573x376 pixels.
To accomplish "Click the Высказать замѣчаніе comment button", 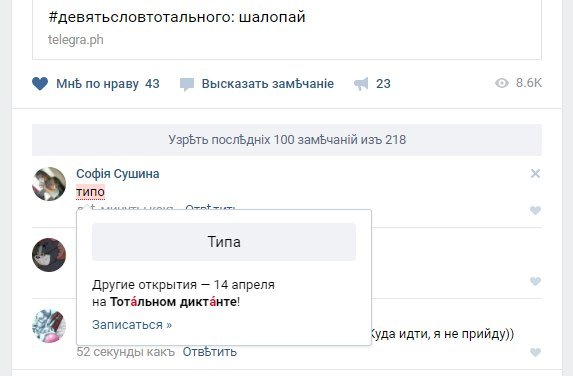I will (x=267, y=84).
